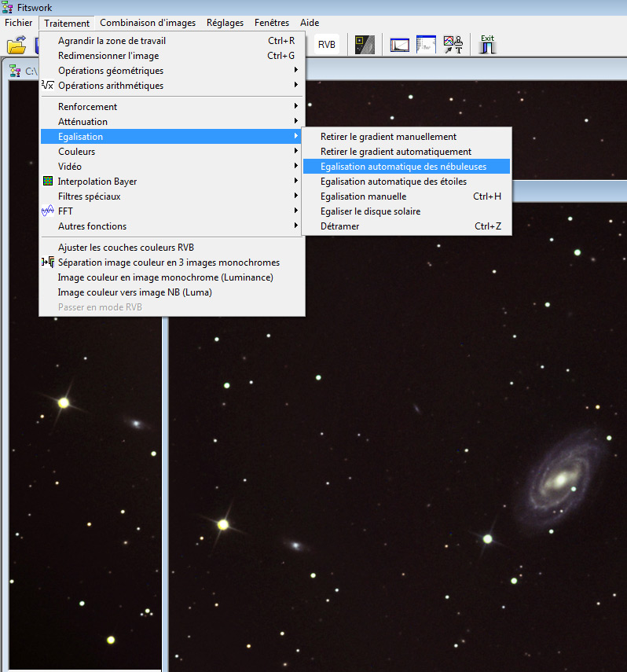Click the Fitswork application title bar icon
The width and height of the screenshot is (627, 672).
(x=7, y=7)
